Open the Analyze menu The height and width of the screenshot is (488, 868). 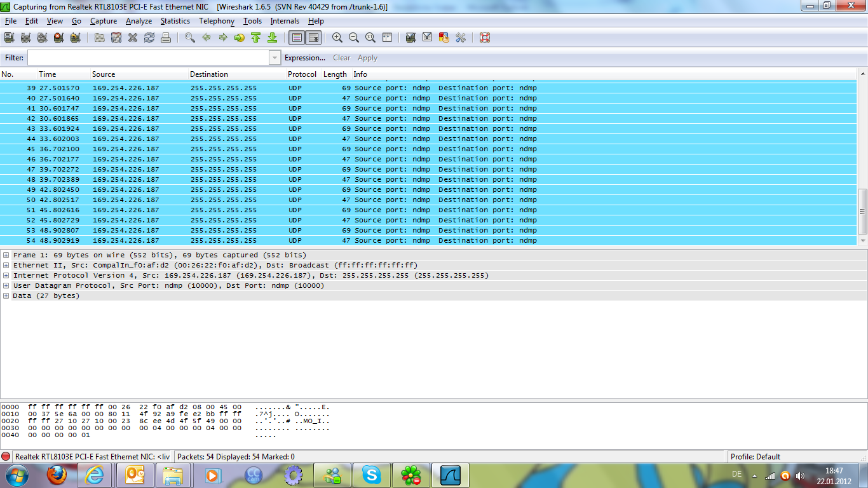[x=139, y=21]
